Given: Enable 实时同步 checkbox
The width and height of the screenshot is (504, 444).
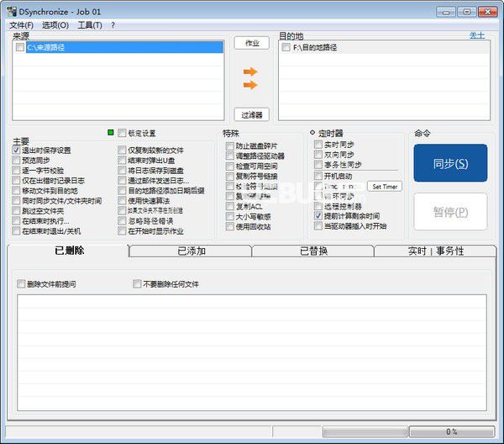Looking at the screenshot, I should point(318,145).
